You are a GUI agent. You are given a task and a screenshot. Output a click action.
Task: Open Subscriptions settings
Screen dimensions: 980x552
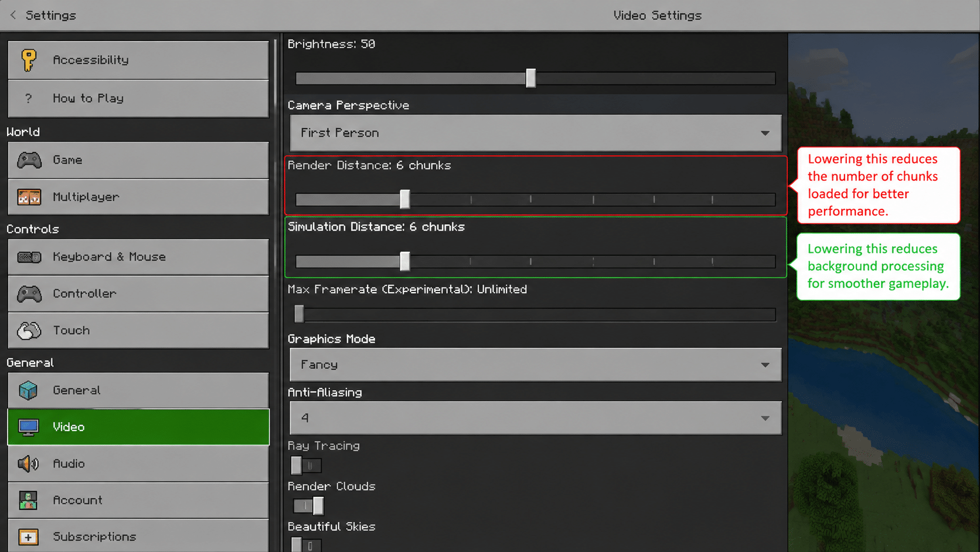coord(138,537)
